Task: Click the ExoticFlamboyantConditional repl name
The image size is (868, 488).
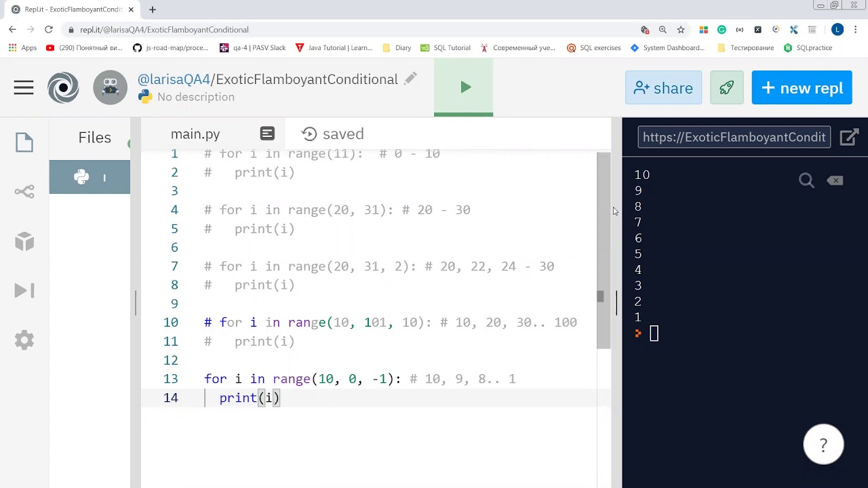Action: click(307, 79)
